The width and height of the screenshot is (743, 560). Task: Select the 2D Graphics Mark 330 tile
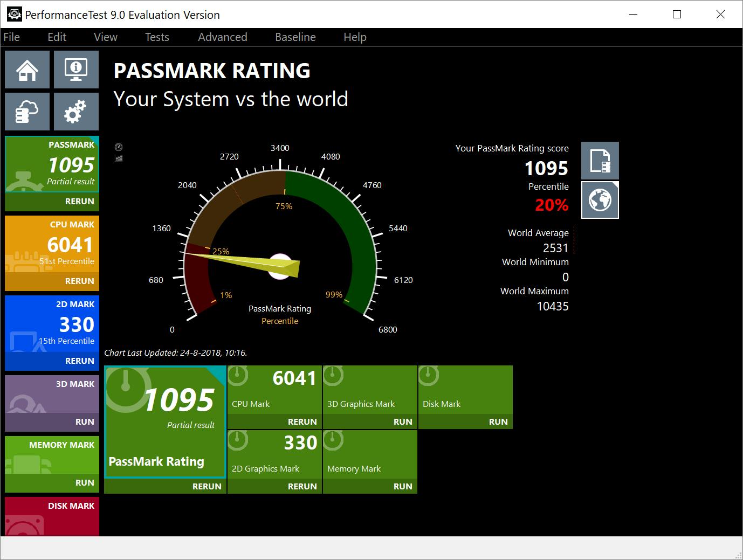(274, 454)
